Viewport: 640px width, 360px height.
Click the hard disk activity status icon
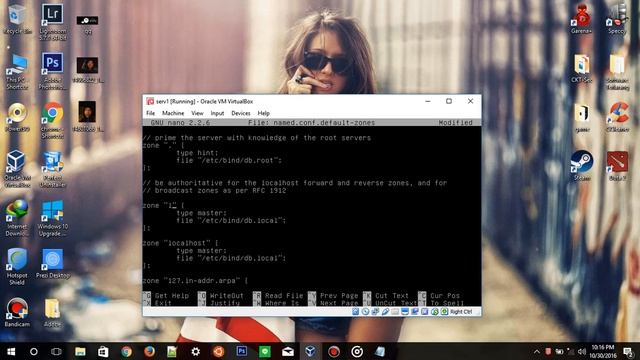click(x=356, y=311)
